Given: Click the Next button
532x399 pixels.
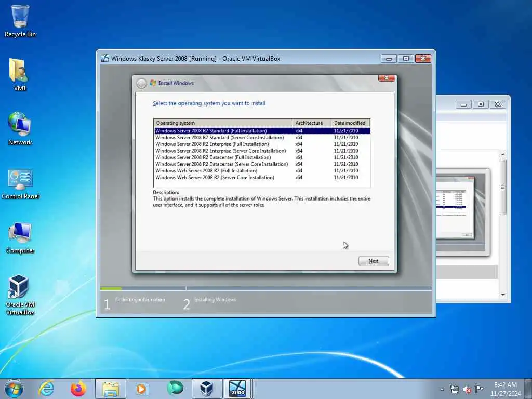Looking at the screenshot, I should pos(374,261).
